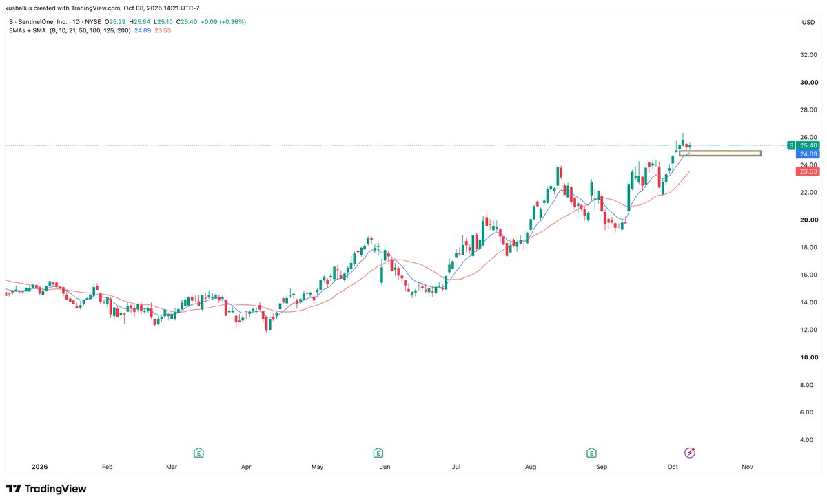Image resolution: width=827 pixels, height=504 pixels.
Task: Click the 20.00 price axis label
Action: click(x=808, y=220)
